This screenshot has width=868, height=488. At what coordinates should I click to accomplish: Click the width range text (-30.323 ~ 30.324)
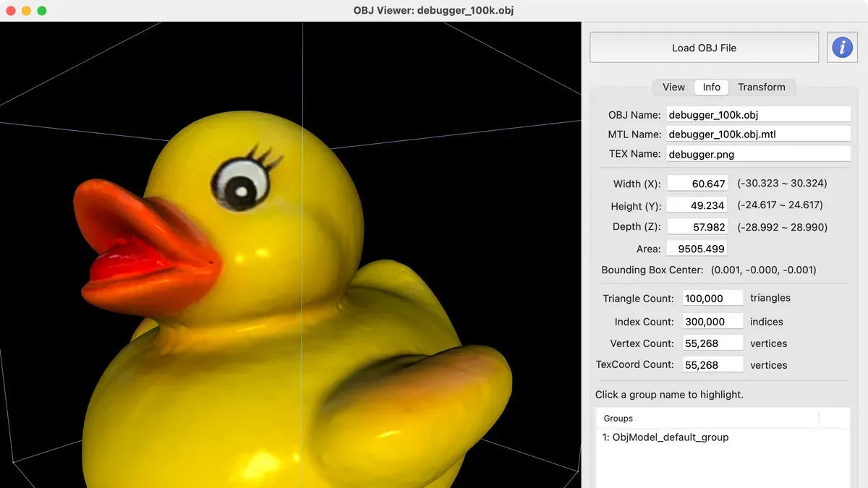click(x=782, y=184)
